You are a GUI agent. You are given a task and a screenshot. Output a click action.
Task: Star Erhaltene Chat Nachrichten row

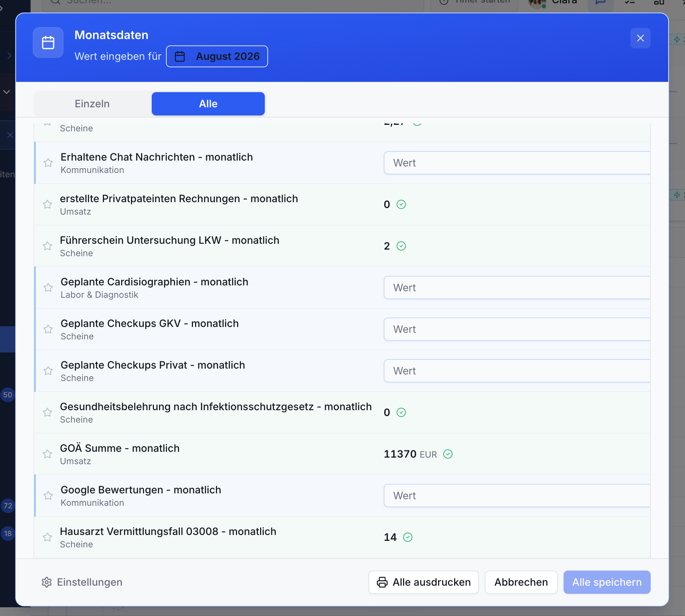coord(48,163)
